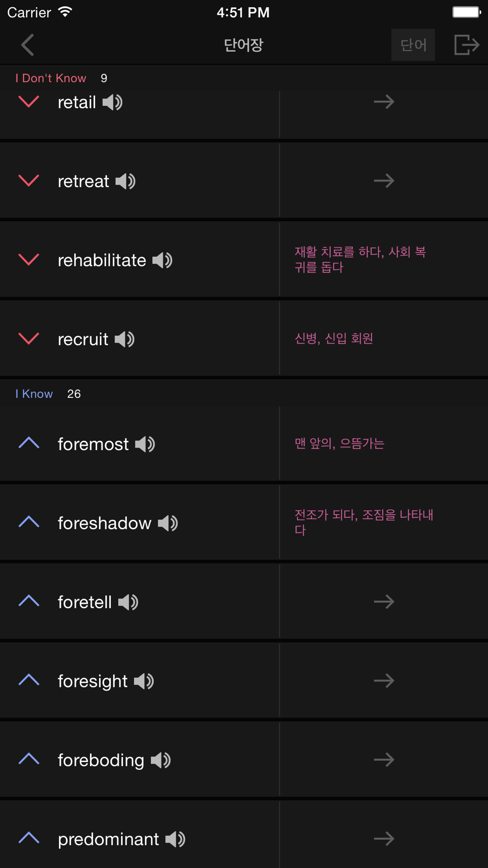The width and height of the screenshot is (488, 868).
Task: Toggle the 단어 display button
Action: point(413,45)
